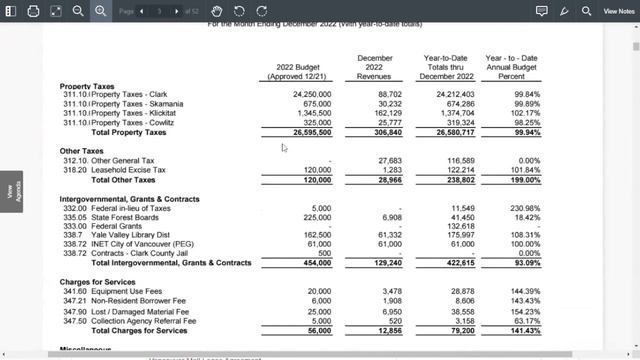Click the percent 141.43%
Image resolution: width=640 pixels, height=360 pixels.
pos(525,331)
